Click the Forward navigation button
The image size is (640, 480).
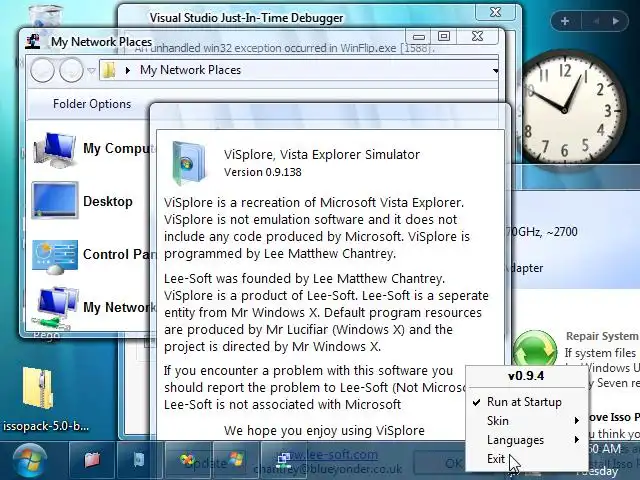click(71, 71)
